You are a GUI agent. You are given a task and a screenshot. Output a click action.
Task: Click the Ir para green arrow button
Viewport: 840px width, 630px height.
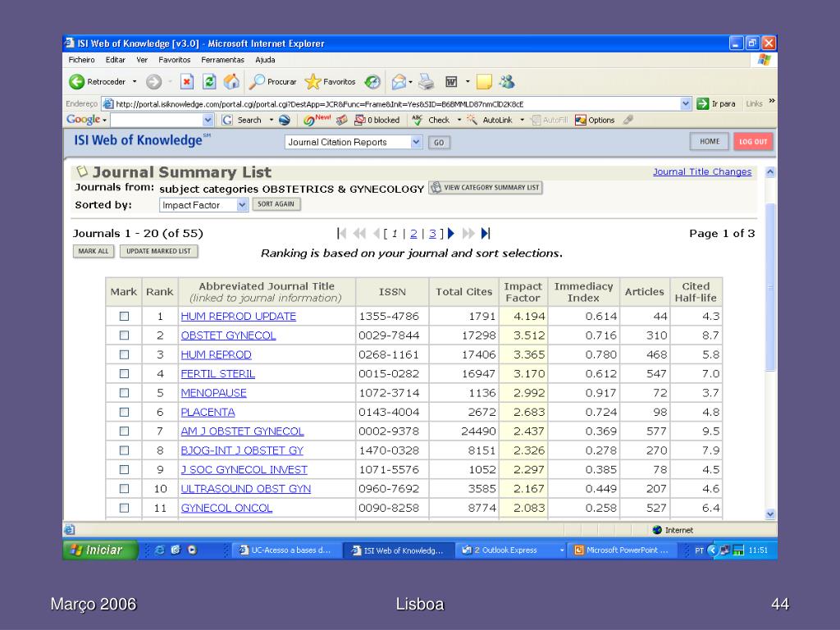pos(702,103)
